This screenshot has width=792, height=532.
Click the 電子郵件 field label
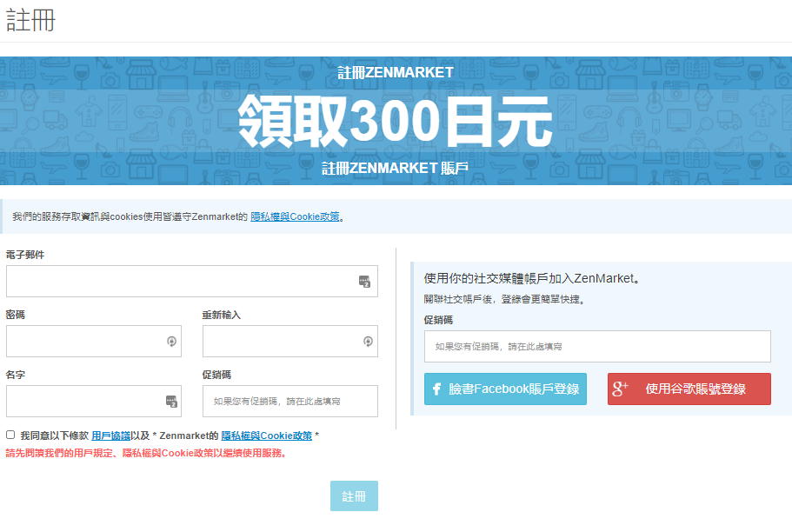click(x=25, y=256)
